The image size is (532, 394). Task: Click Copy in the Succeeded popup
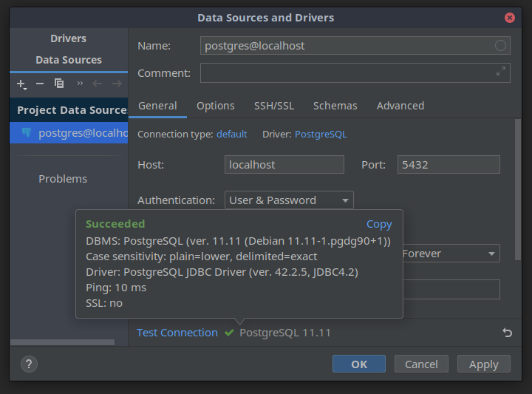point(379,224)
